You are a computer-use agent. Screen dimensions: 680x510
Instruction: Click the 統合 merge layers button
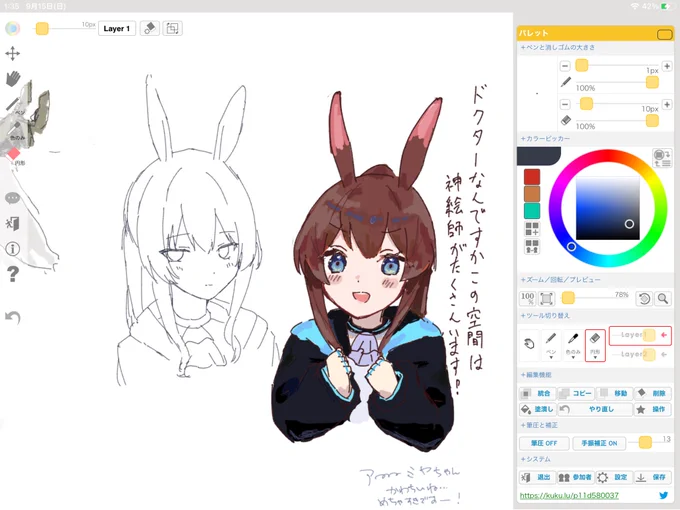point(538,393)
